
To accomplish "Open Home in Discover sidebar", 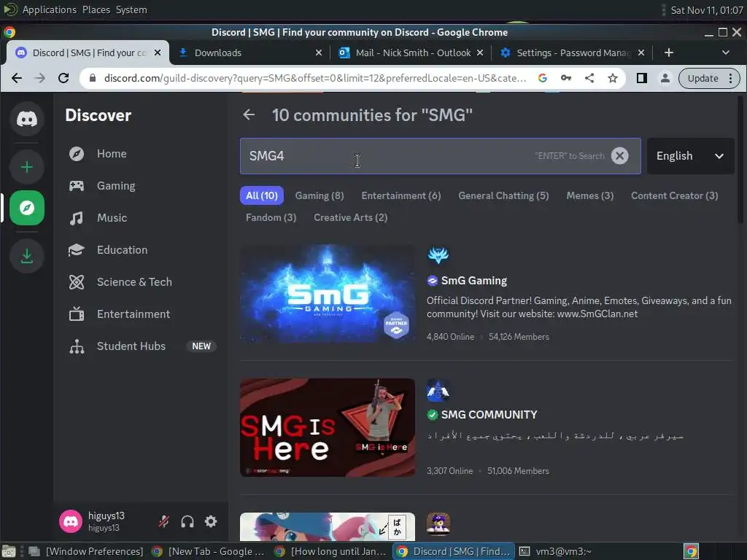I will coord(142,154).
